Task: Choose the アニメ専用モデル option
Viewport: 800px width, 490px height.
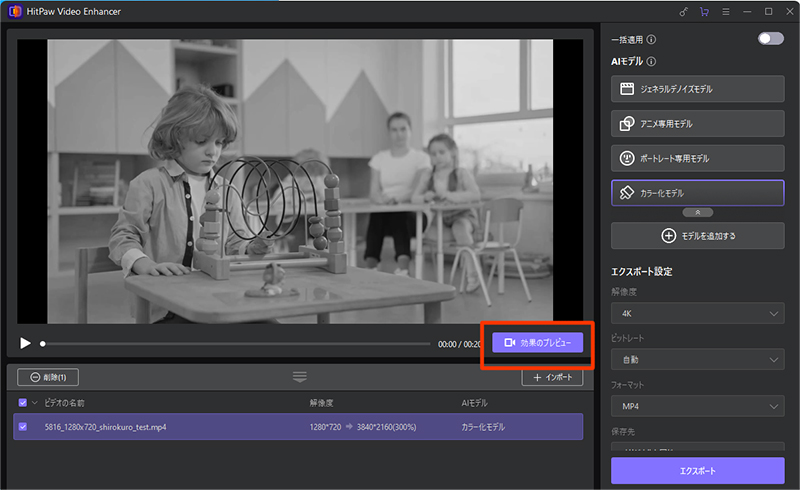Action: 697,124
